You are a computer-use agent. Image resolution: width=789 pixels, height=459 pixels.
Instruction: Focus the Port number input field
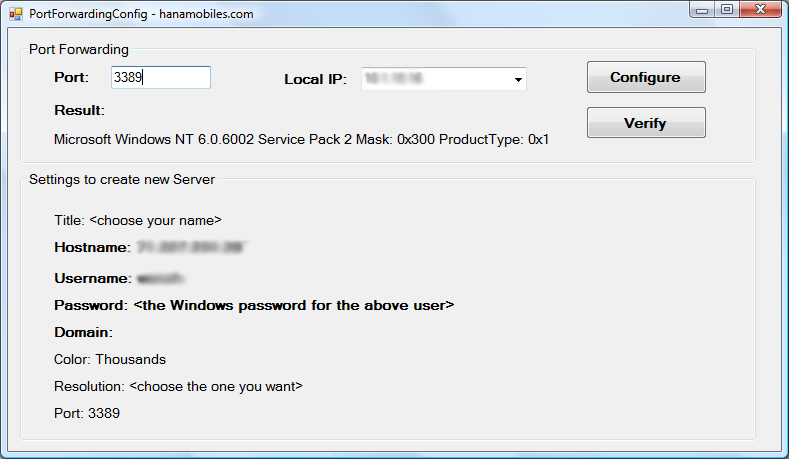pos(161,78)
